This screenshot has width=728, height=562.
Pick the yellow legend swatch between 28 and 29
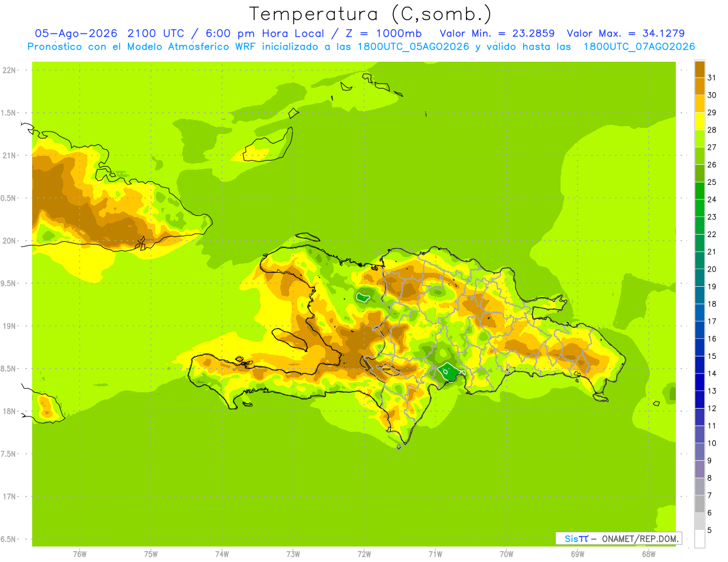point(699,121)
